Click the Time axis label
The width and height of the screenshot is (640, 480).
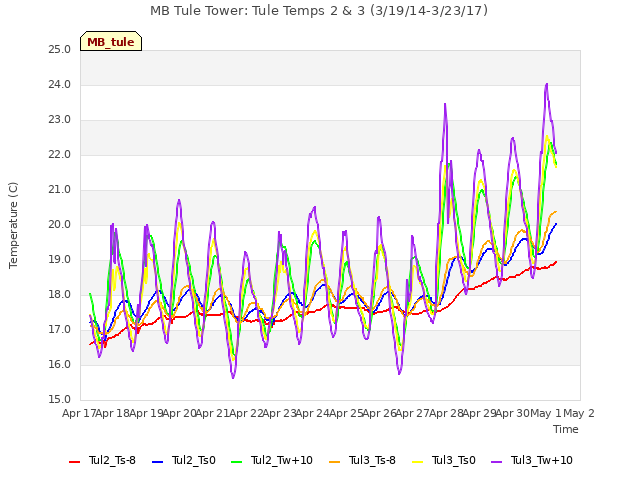click(566, 429)
